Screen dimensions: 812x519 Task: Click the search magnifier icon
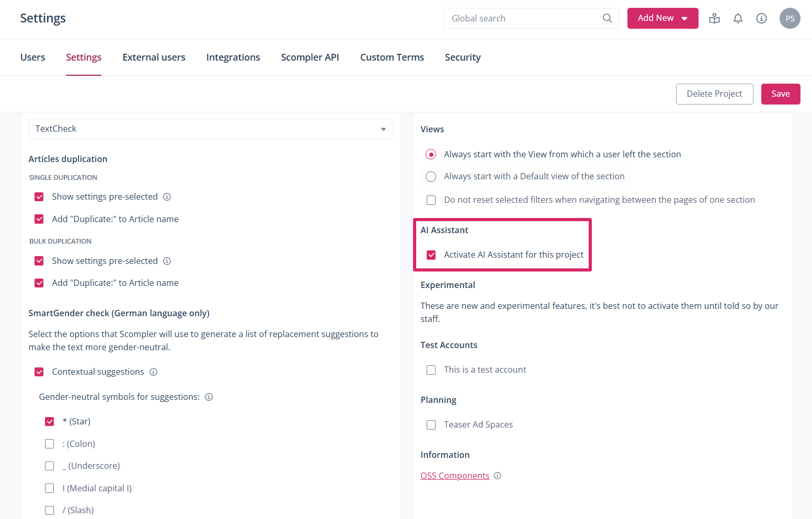pos(607,18)
